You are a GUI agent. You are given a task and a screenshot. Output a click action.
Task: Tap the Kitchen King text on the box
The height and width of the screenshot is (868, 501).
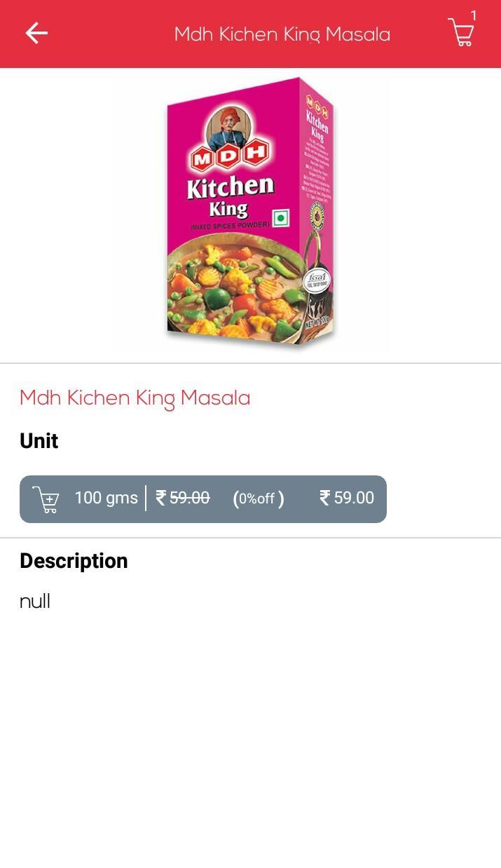click(x=230, y=196)
